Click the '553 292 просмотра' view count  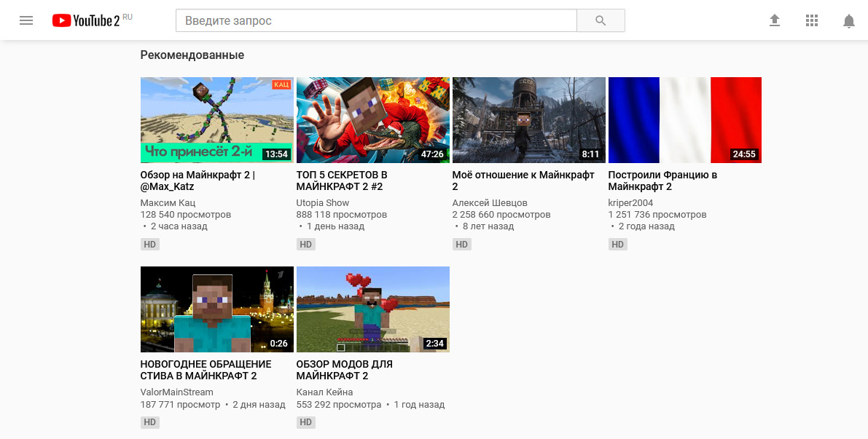tap(339, 405)
